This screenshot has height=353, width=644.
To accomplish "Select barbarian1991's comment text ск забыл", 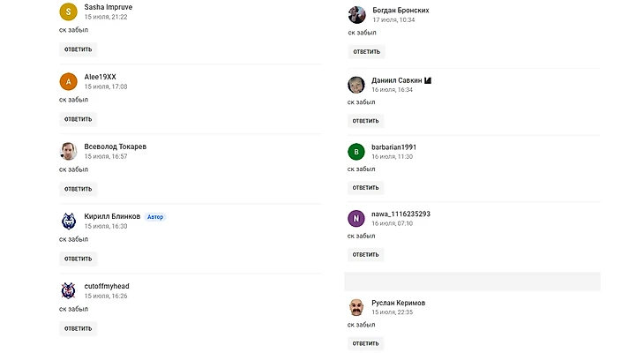I will pos(362,169).
